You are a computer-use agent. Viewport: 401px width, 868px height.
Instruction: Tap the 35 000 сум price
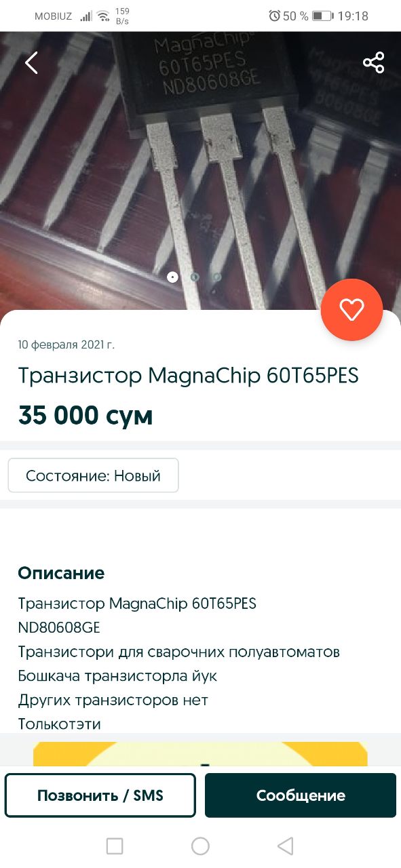(85, 415)
